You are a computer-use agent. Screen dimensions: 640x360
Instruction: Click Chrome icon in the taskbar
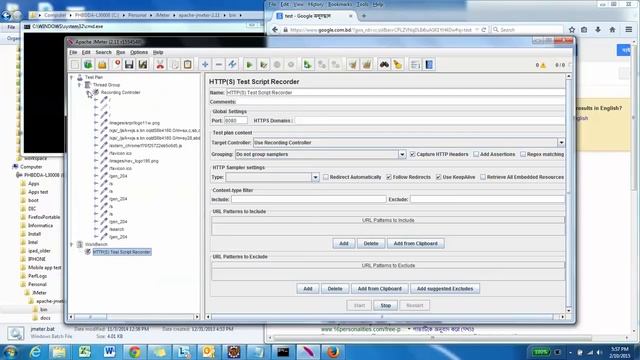(135, 352)
